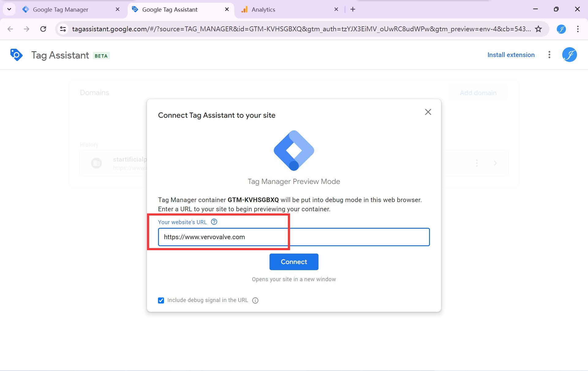
Task: Focus the website URL input field
Action: pyautogui.click(x=294, y=237)
